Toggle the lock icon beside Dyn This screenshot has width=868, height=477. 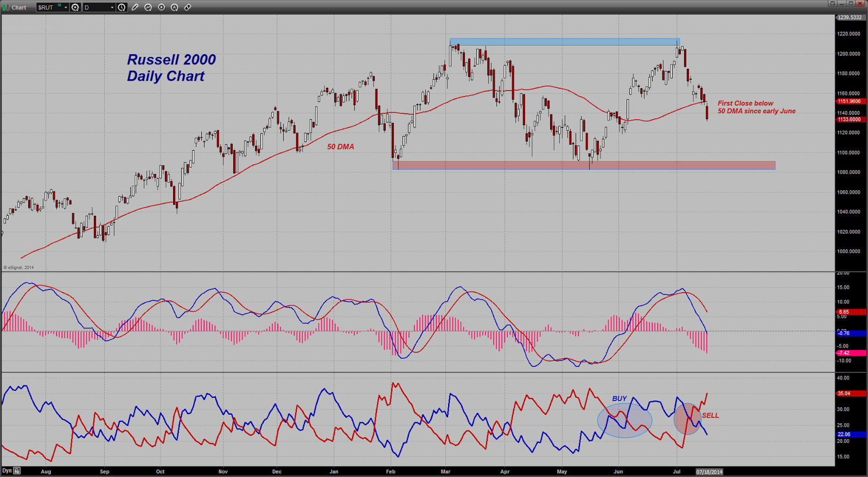[17, 470]
